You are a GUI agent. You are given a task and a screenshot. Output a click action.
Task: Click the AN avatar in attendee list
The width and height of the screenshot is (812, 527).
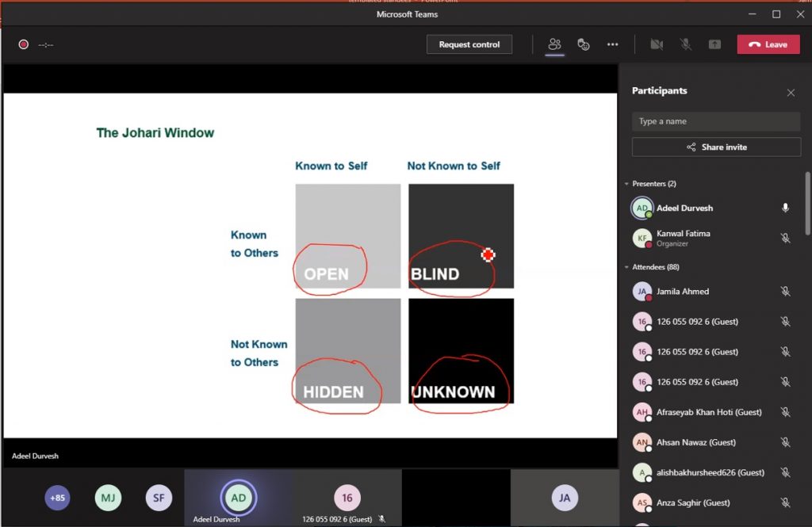[x=642, y=442]
